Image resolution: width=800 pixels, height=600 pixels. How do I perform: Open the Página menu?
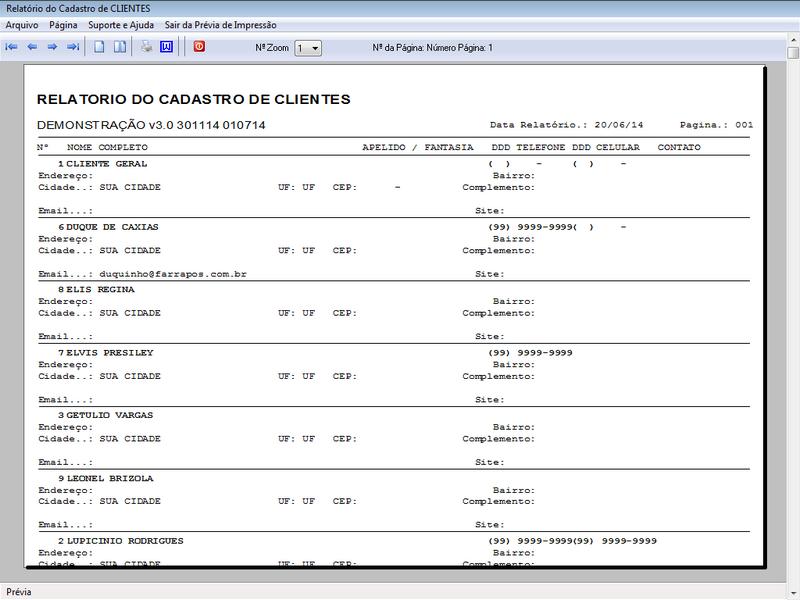pos(63,25)
